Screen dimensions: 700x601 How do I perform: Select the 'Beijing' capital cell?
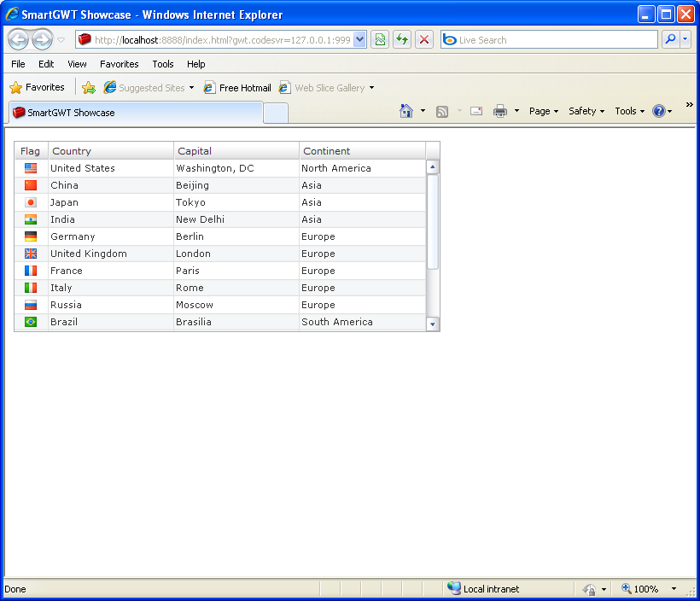point(236,185)
